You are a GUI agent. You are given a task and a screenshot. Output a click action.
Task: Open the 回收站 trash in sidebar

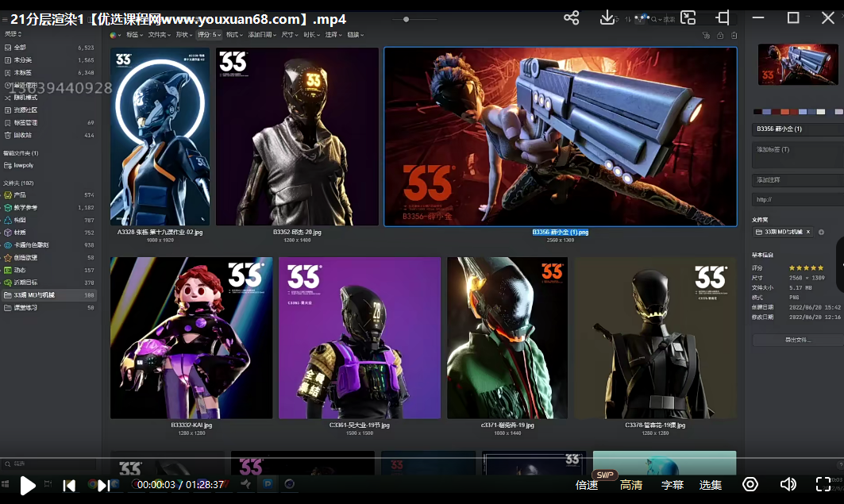(x=23, y=136)
